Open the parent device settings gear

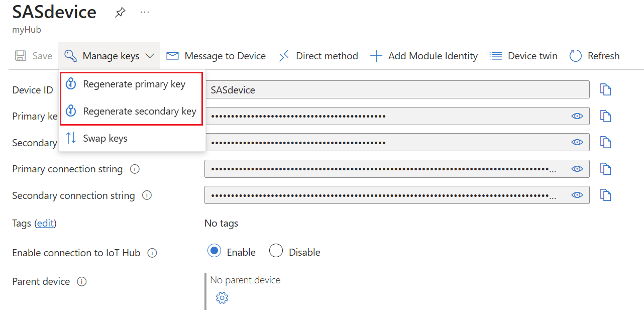pos(222,297)
